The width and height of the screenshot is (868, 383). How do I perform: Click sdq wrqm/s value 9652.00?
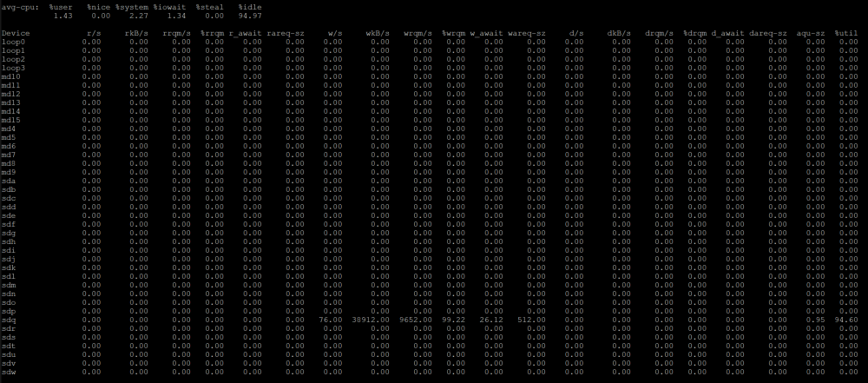click(x=416, y=320)
